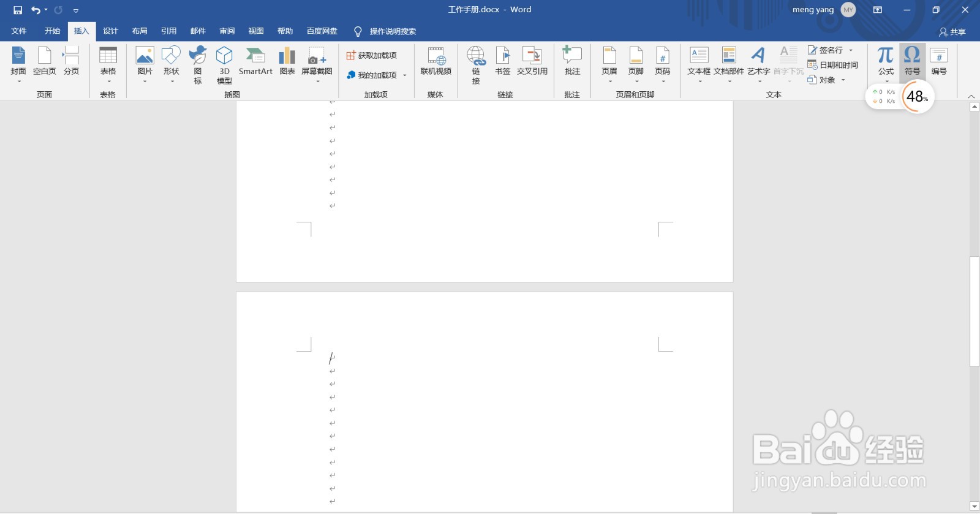The image size is (980, 514).
Task: Insert a page break with 分页
Action: 72,61
